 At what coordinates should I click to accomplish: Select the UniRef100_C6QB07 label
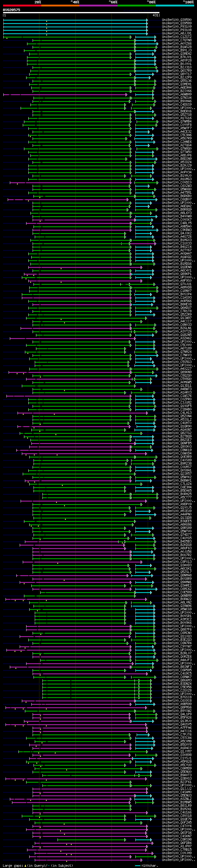pos(177,199)
